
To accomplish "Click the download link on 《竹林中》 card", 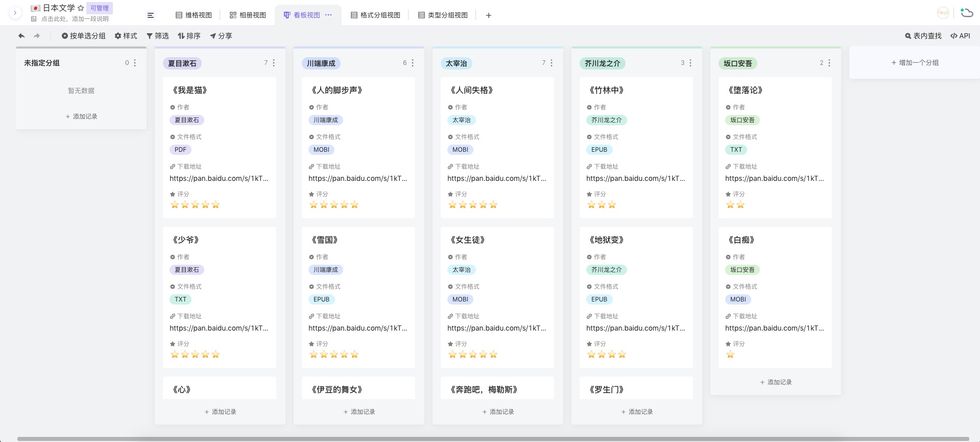I will coord(635,178).
